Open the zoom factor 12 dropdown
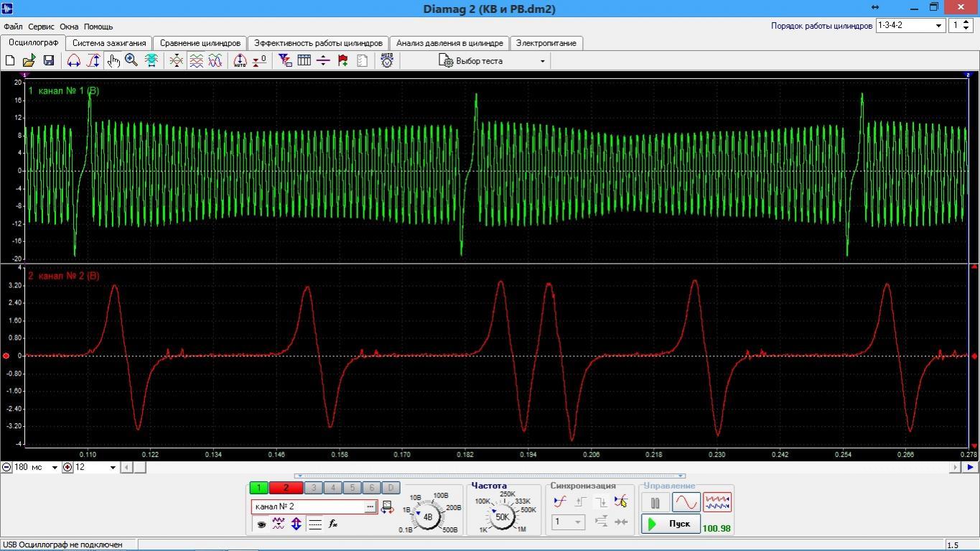The width and height of the screenshot is (980, 551). pyautogui.click(x=95, y=468)
